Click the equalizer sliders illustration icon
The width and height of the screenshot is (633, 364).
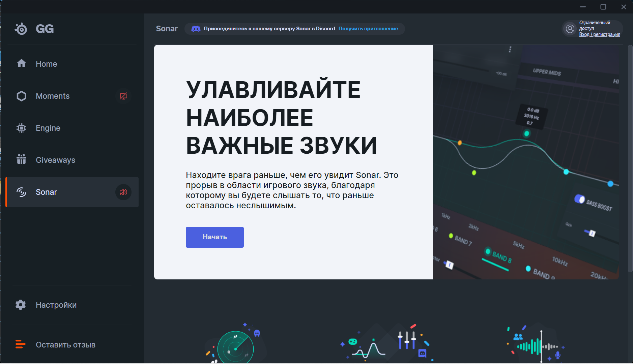click(x=387, y=343)
